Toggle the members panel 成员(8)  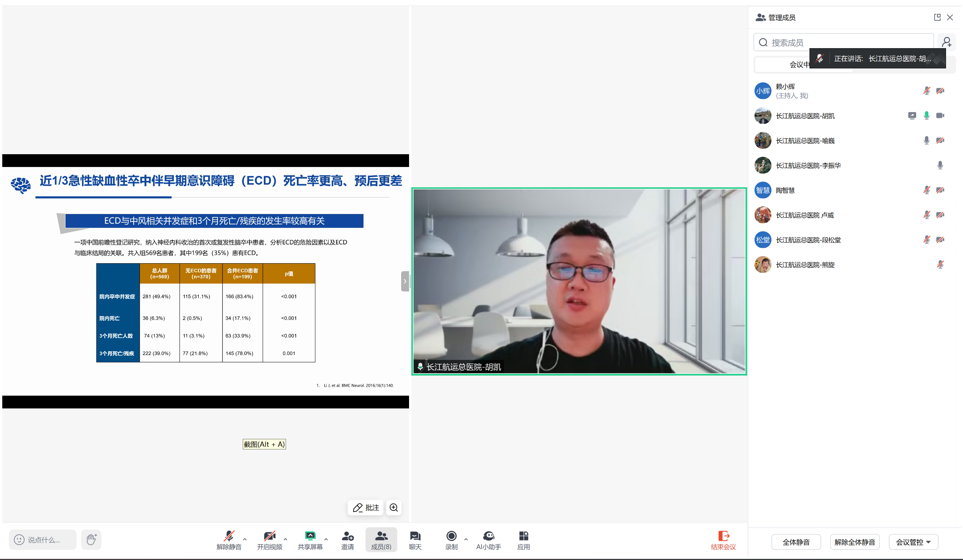point(381,540)
